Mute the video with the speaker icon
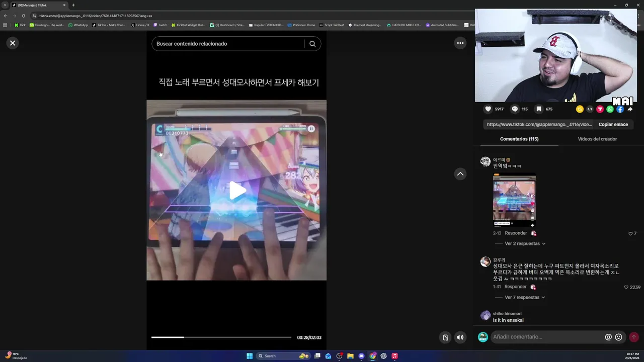 [460, 337]
